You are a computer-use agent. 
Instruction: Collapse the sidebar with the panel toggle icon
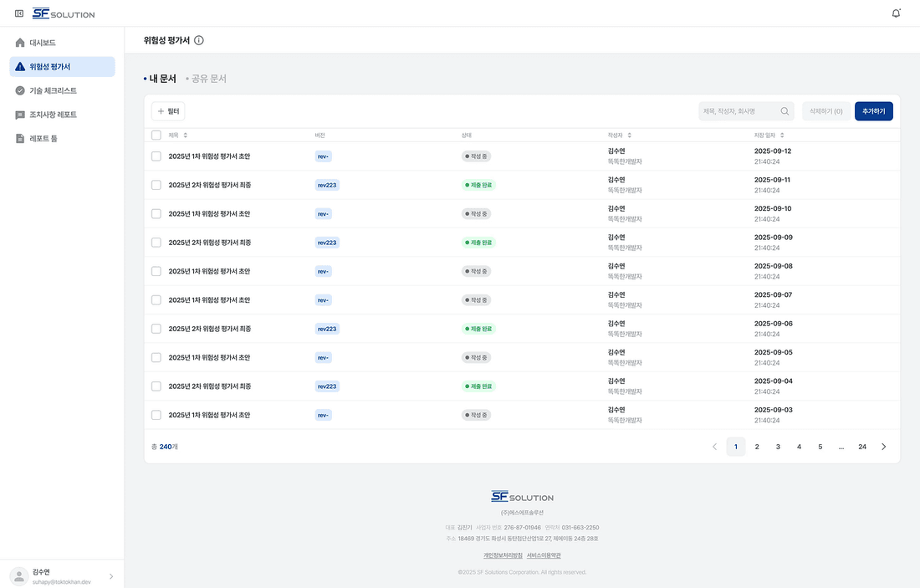[18, 13]
